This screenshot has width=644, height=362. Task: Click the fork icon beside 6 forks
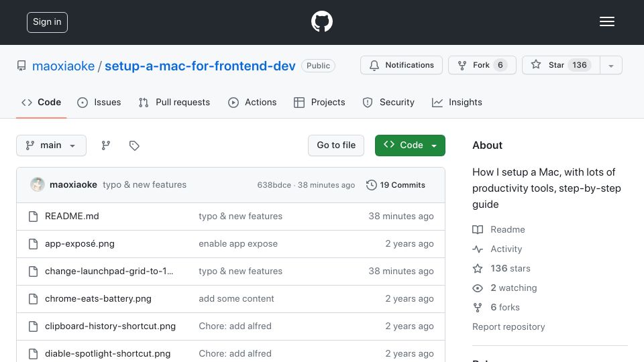point(478,308)
